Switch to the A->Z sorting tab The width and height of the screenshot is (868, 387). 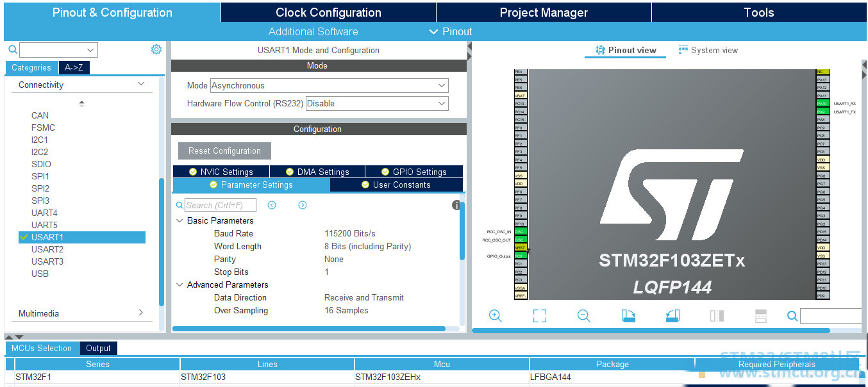coord(74,67)
